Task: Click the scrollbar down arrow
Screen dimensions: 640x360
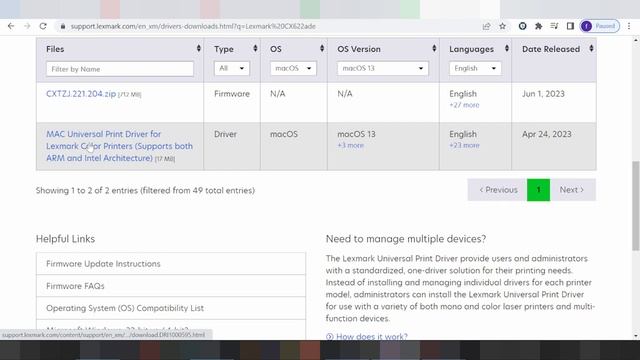Action: coord(636,336)
